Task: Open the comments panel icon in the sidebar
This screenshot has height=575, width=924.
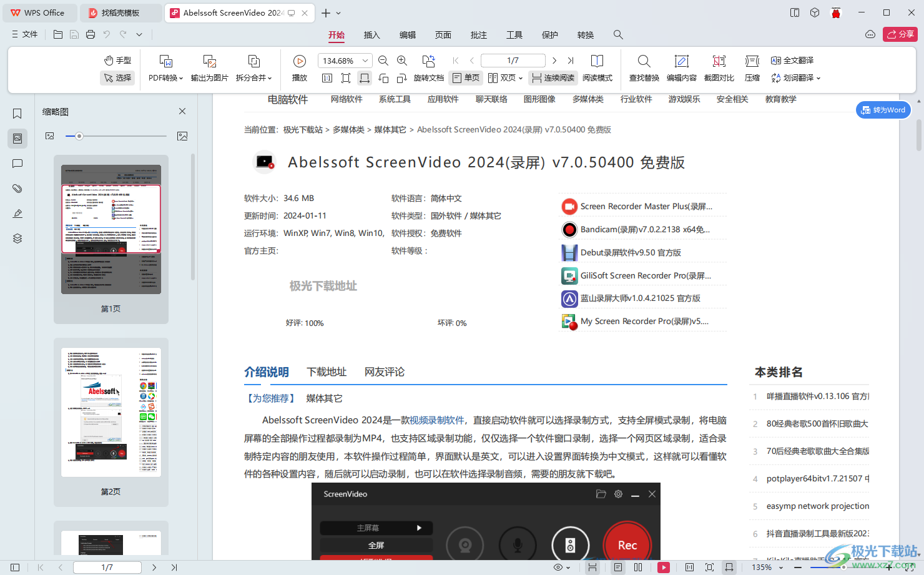Action: click(17, 164)
